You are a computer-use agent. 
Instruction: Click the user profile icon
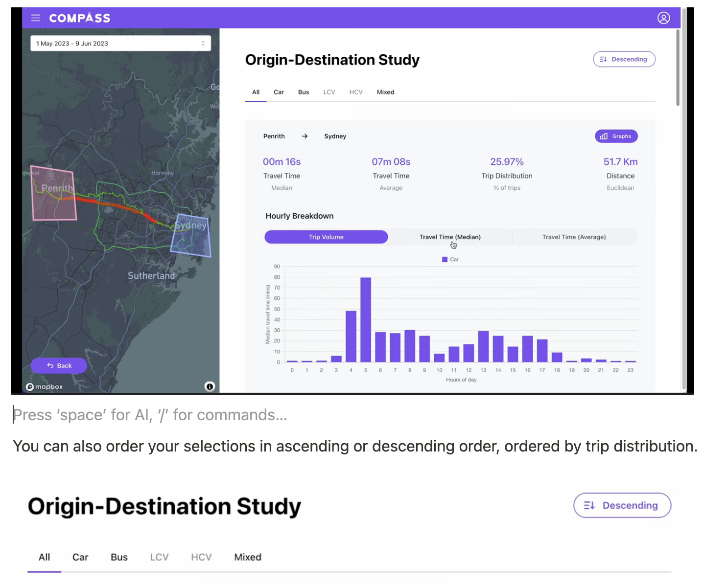click(x=664, y=18)
